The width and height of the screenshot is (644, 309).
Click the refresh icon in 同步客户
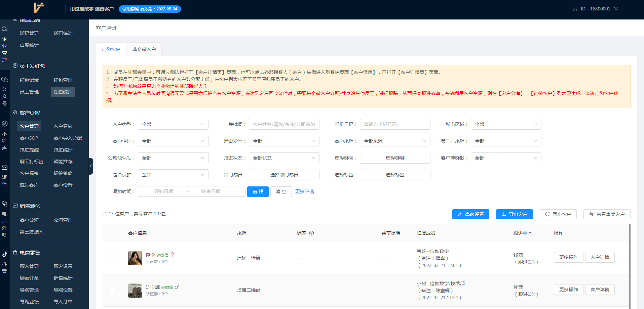pos(547,214)
